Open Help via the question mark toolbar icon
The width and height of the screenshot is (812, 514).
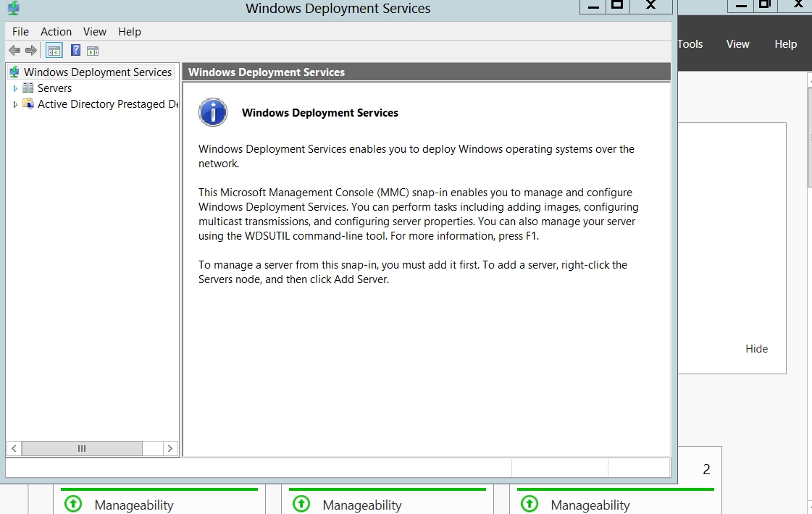(x=75, y=50)
